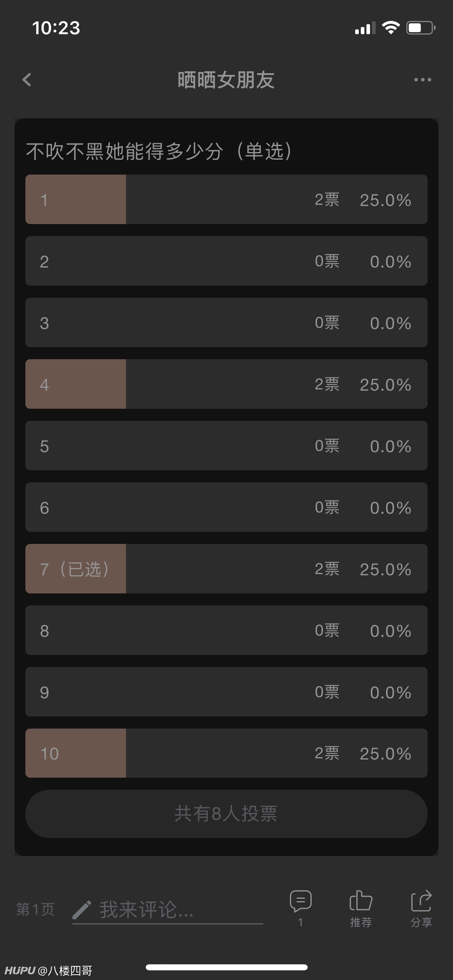This screenshot has height=980, width=453.
Task: Select poll option 7 (已选)
Action: coord(226,569)
